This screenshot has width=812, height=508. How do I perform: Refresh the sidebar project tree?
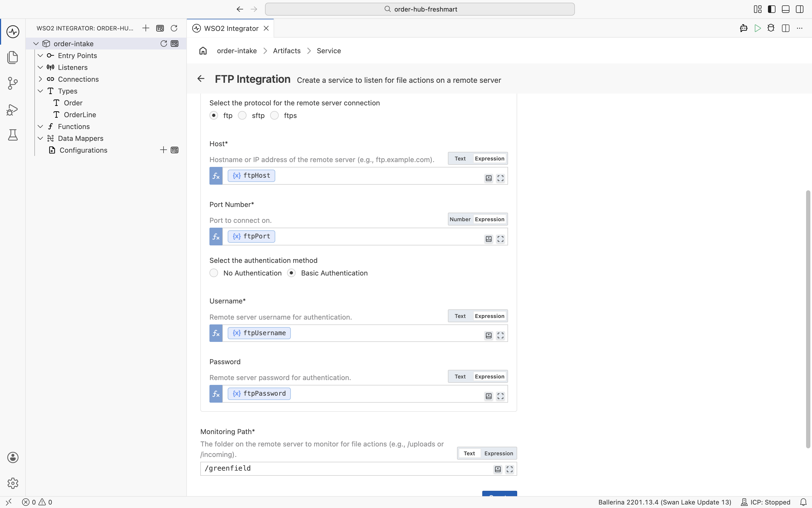(x=174, y=28)
